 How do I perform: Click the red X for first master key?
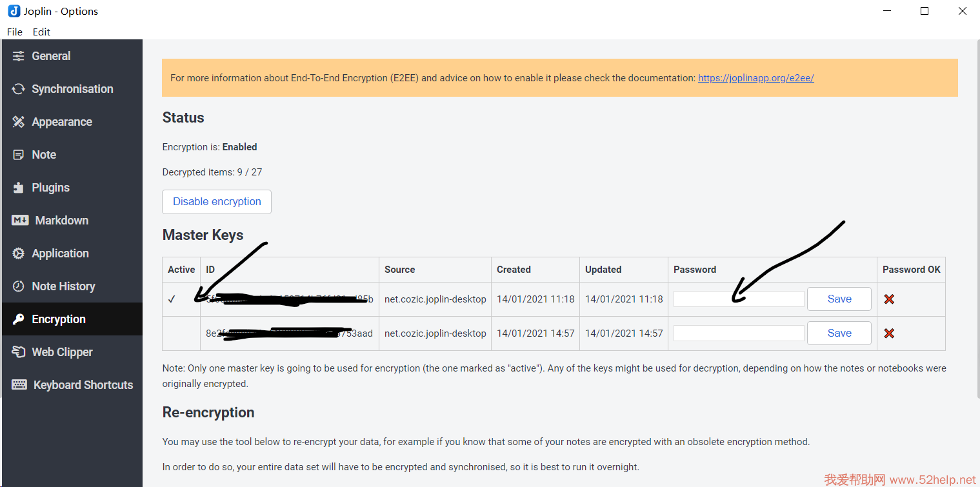pyautogui.click(x=889, y=299)
